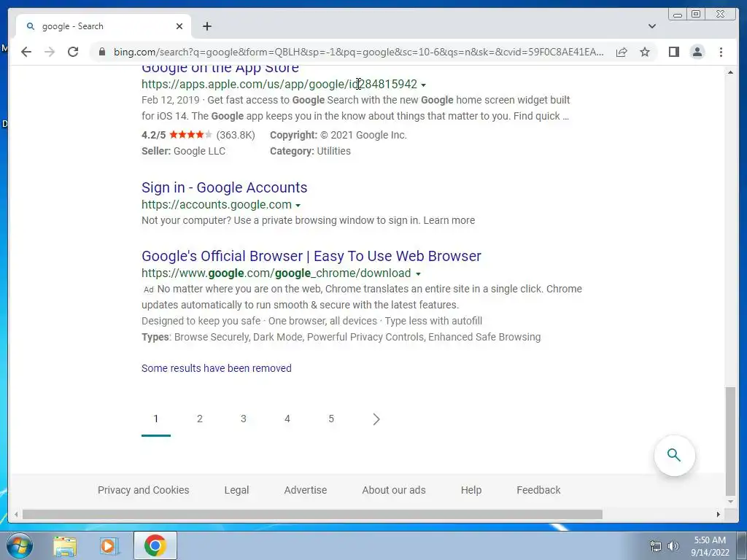Screen dimensions: 747x560
Task: Click the forward navigation arrow
Action: tap(50, 52)
